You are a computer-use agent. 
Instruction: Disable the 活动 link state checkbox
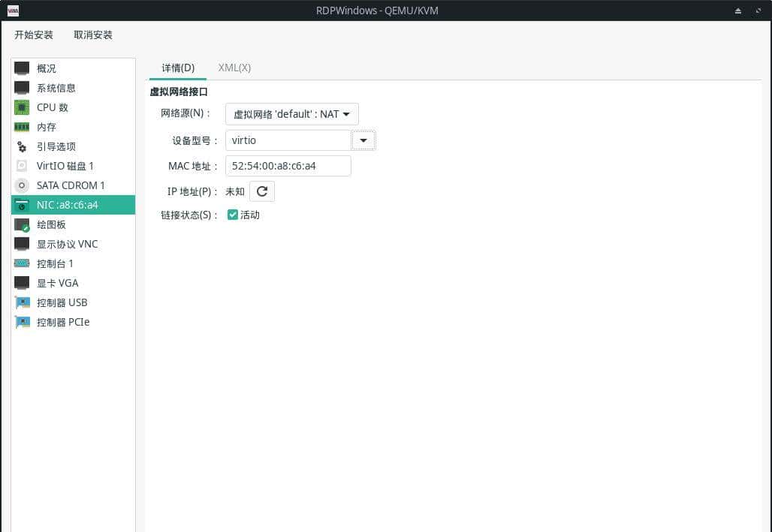tap(234, 215)
